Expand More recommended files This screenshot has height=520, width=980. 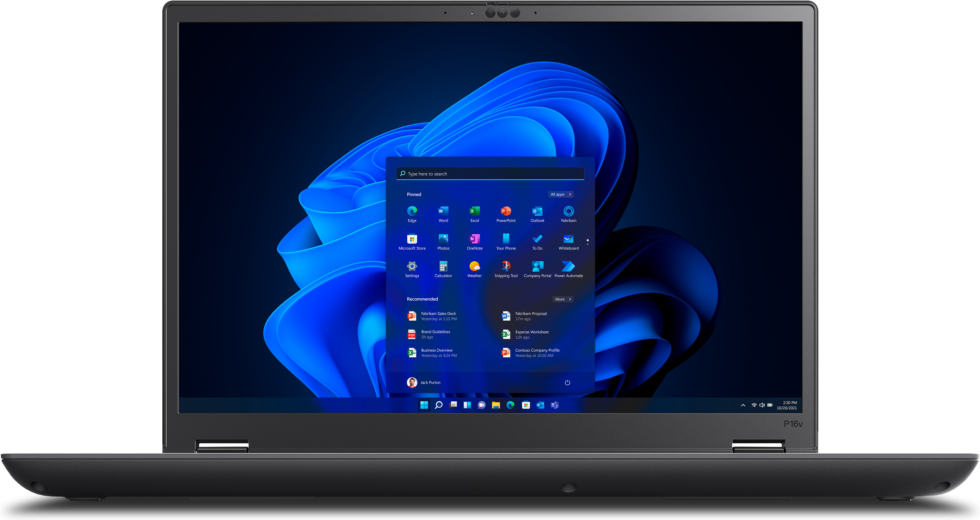563,300
